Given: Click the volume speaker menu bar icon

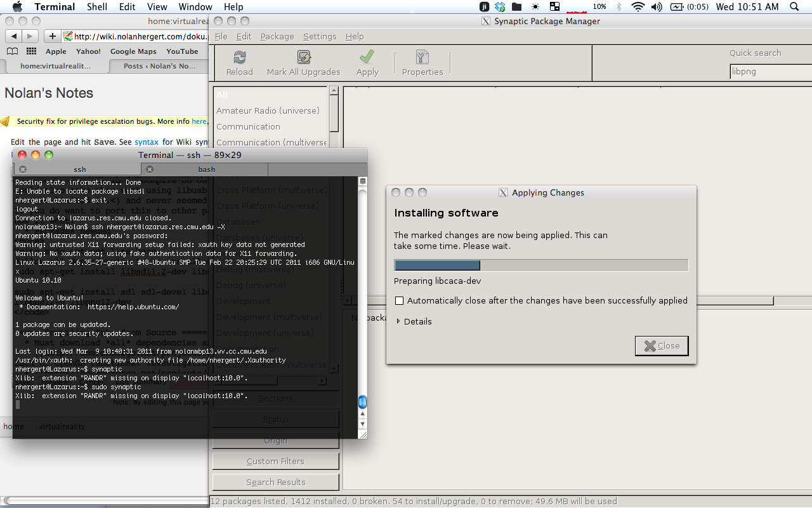Looking at the screenshot, I should pos(656,6).
